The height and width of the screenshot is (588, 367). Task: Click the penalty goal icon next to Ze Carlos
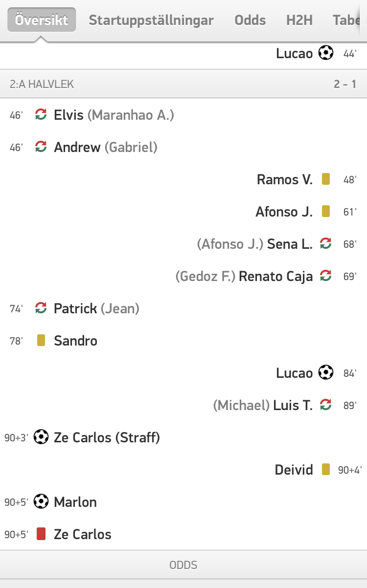41,437
